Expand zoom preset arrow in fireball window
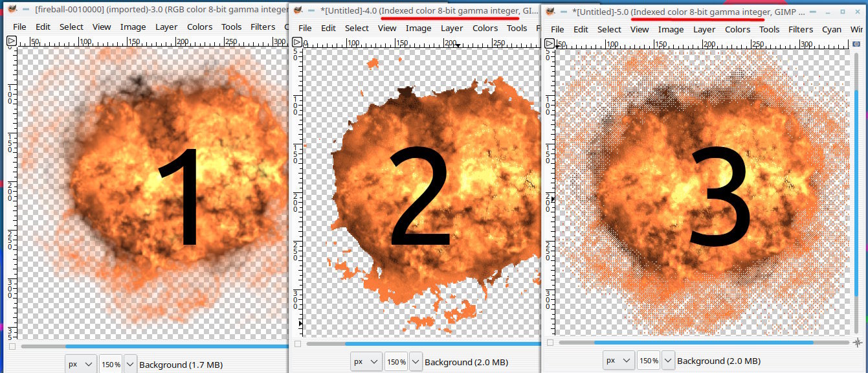 (130, 365)
